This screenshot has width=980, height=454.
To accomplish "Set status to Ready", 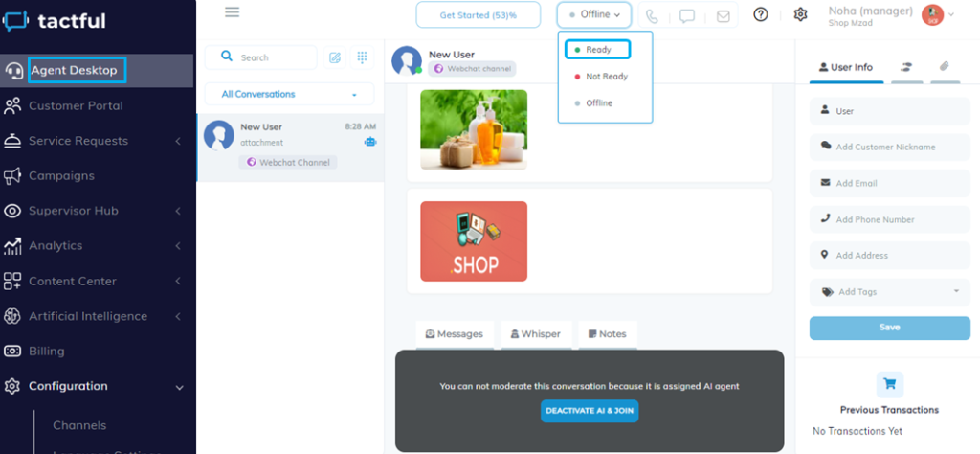I will point(597,50).
